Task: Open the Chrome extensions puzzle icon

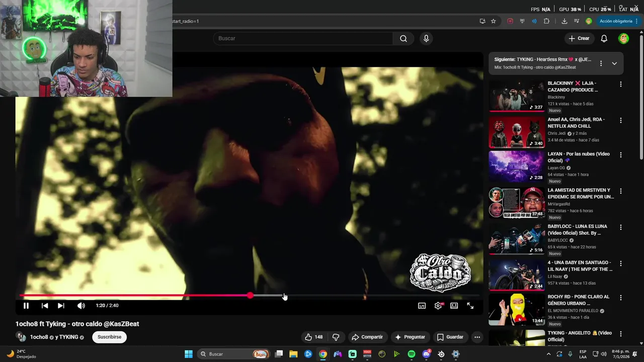Action: point(547,21)
